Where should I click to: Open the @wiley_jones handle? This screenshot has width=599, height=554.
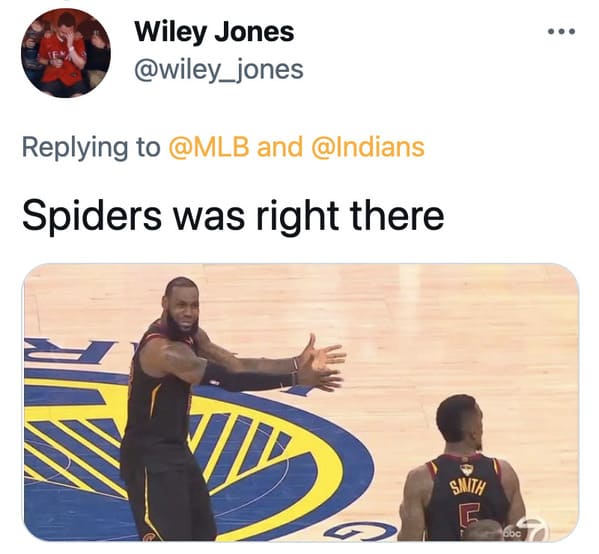[x=219, y=70]
